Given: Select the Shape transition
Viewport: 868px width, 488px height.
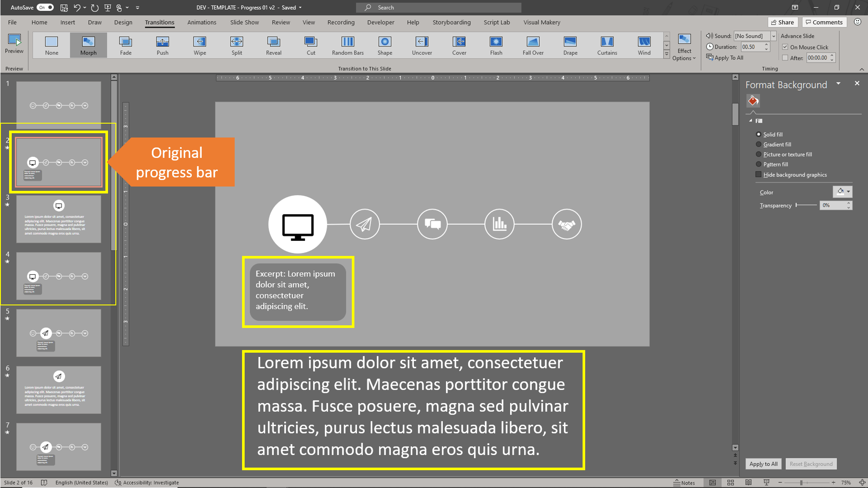Looking at the screenshot, I should (384, 45).
